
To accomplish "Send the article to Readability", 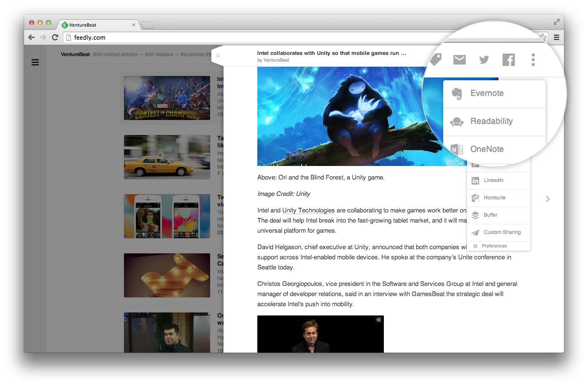I will click(x=491, y=121).
